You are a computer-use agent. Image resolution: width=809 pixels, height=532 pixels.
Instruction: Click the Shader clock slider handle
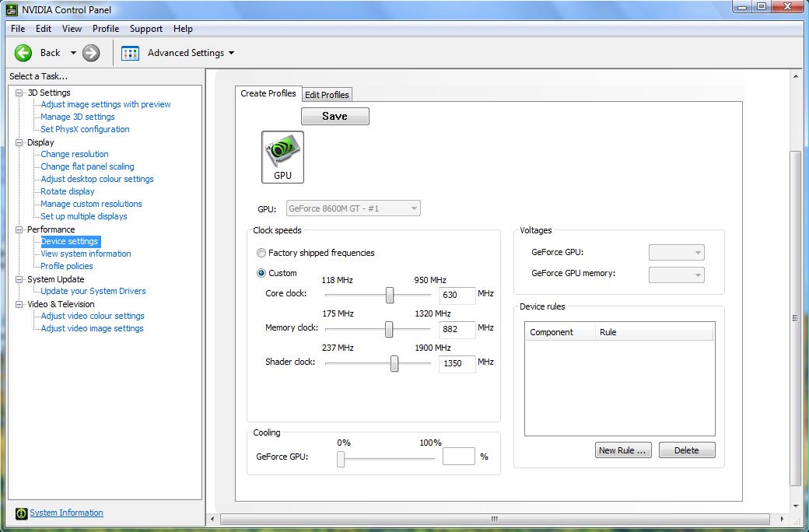pos(394,363)
